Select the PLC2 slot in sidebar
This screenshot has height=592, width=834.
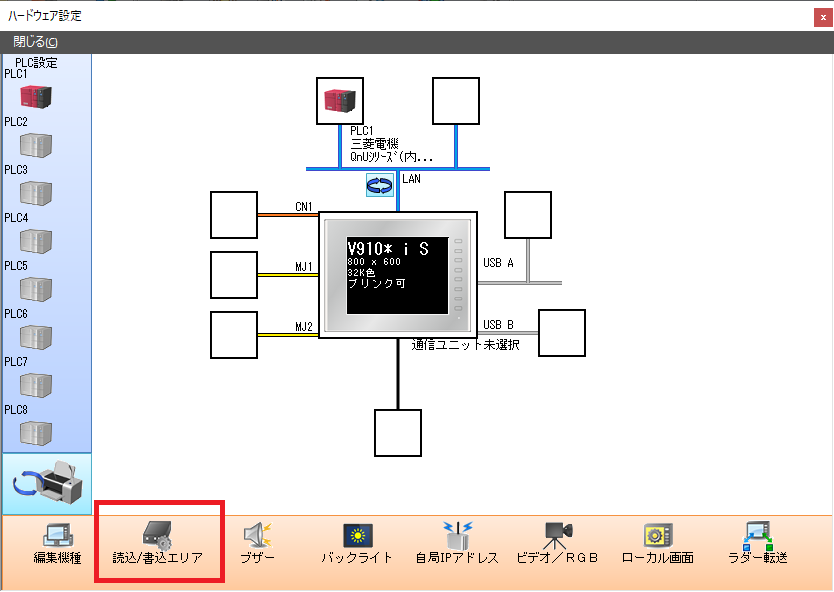pyautogui.click(x=36, y=144)
